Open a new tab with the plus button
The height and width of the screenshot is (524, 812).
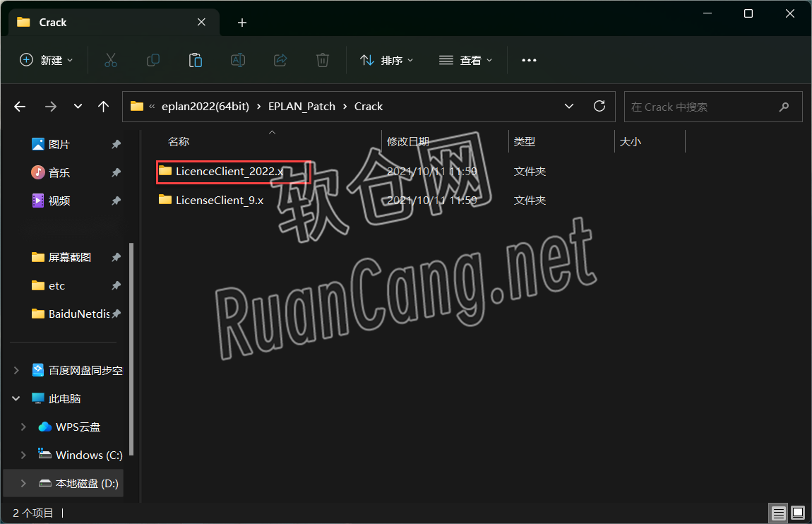coord(241,22)
